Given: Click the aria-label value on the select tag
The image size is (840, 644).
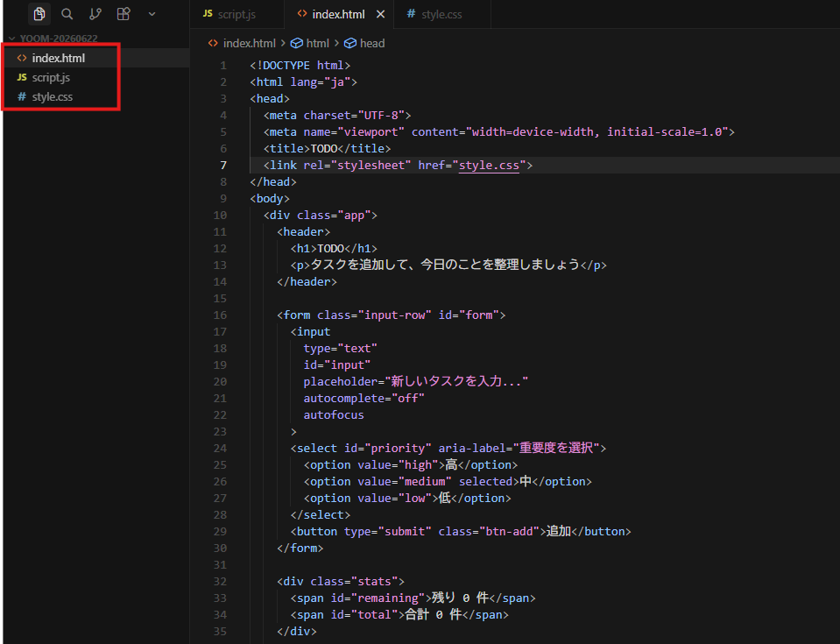Looking at the screenshot, I should (556, 448).
